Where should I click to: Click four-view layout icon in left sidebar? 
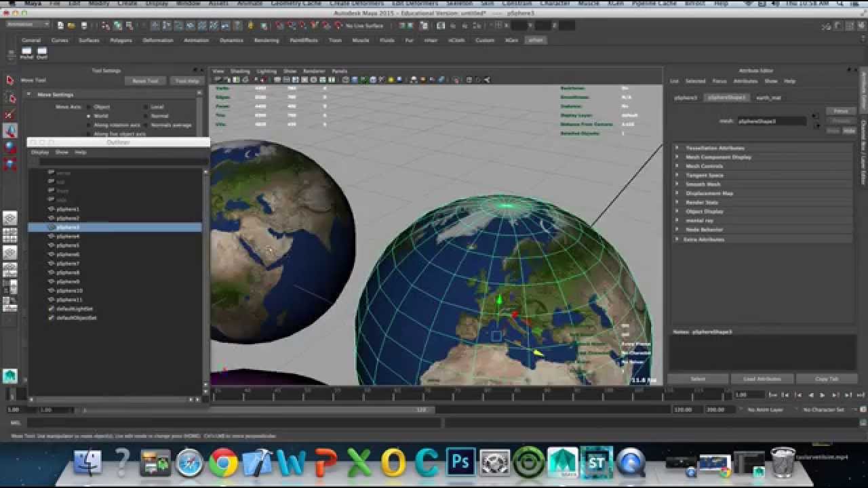10,235
